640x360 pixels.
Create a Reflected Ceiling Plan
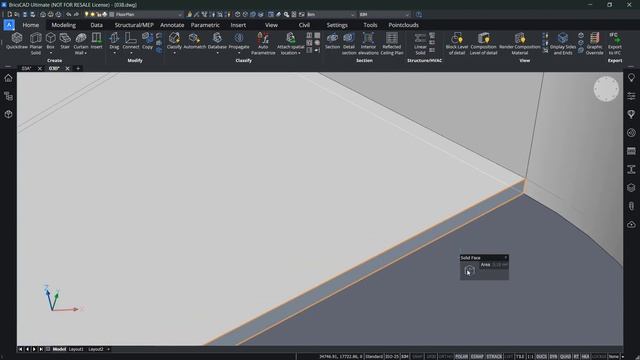(392, 43)
